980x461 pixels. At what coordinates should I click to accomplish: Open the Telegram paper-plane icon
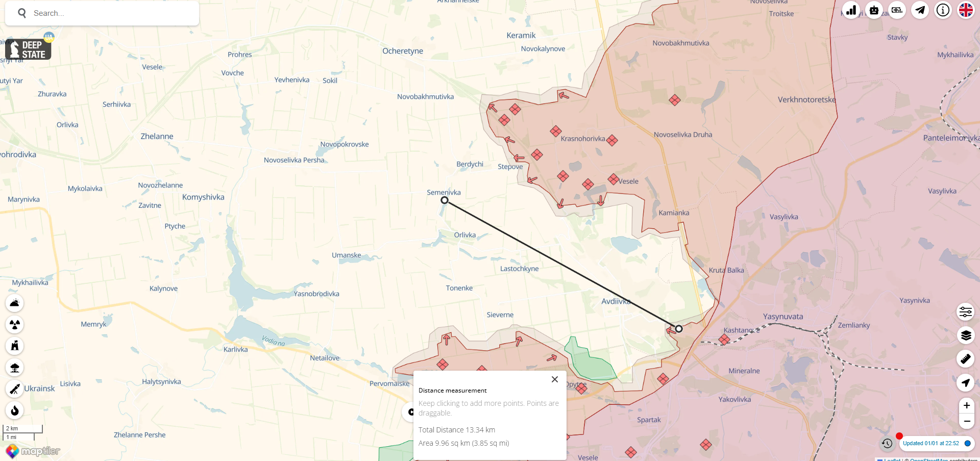pos(920,10)
